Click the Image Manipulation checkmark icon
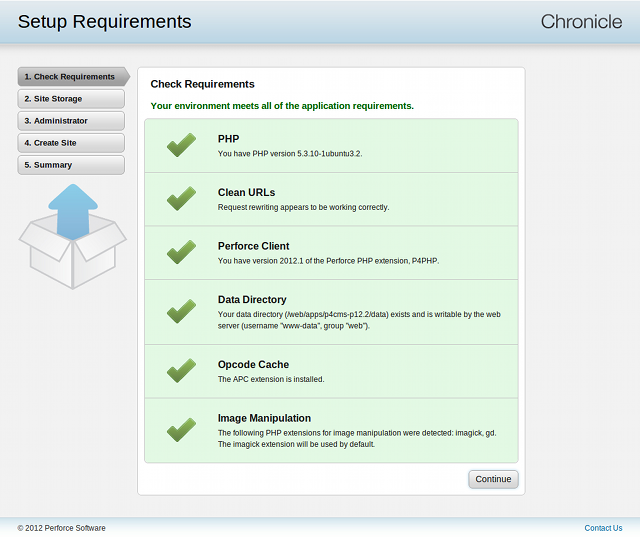 click(x=181, y=430)
